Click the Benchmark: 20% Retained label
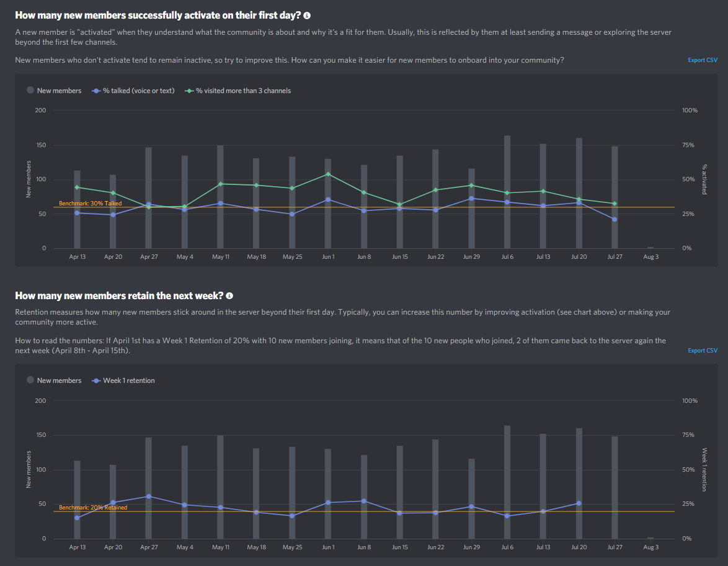The height and width of the screenshot is (566, 728). tap(93, 508)
